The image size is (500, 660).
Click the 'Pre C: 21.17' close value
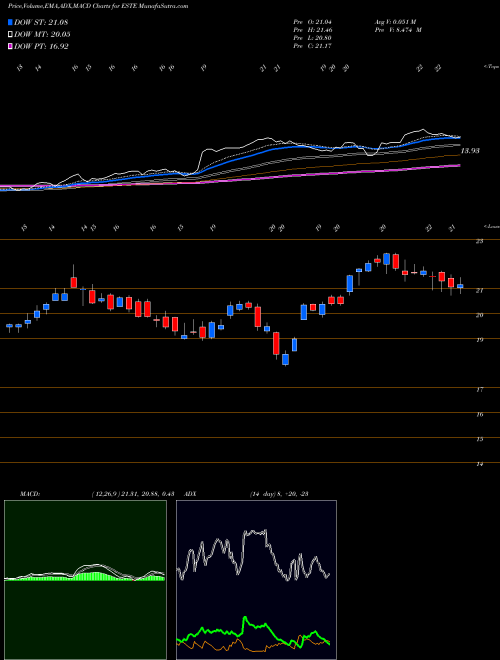[313, 46]
